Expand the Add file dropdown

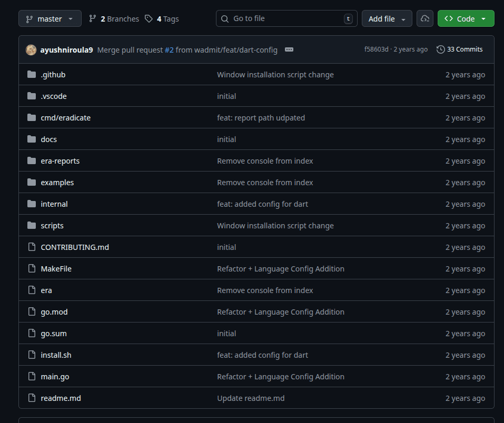[387, 18]
